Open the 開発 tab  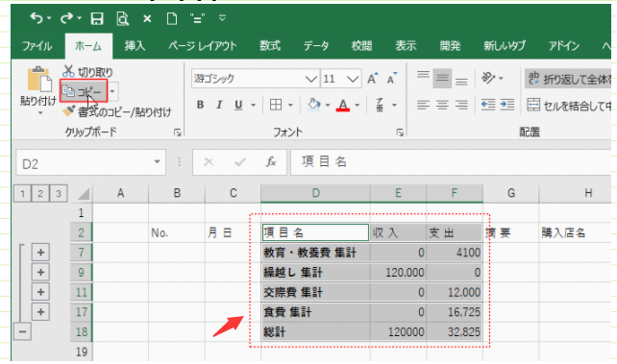pyautogui.click(x=450, y=46)
